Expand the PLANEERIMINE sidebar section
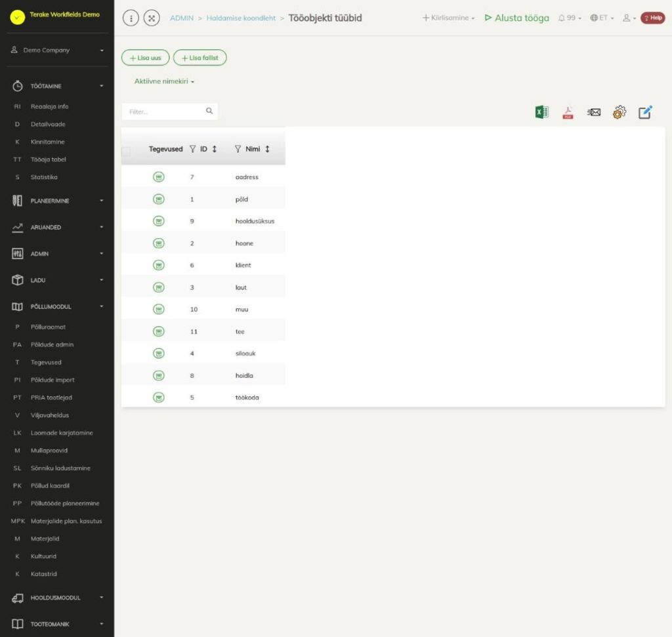Image resolution: width=672 pixels, height=637 pixels. coord(58,201)
